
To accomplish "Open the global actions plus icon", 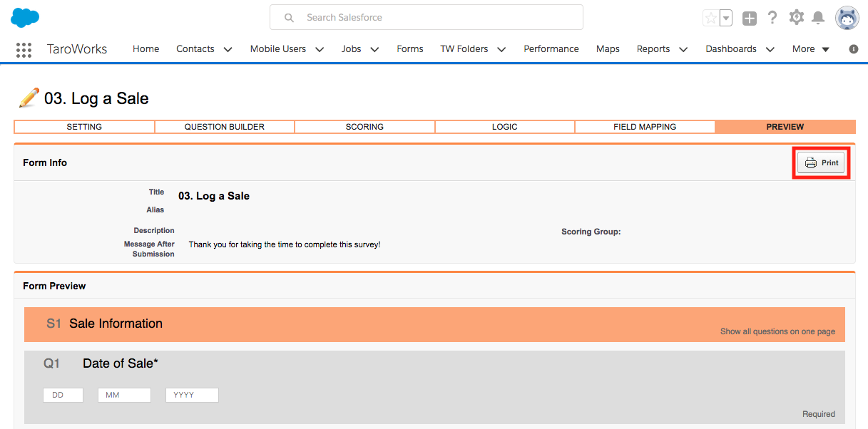I will coord(749,19).
